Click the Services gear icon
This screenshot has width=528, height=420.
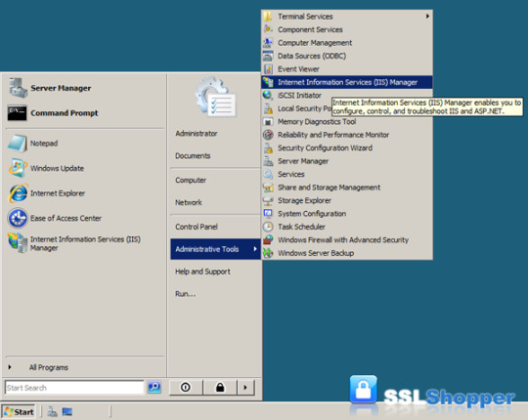pyautogui.click(x=268, y=174)
